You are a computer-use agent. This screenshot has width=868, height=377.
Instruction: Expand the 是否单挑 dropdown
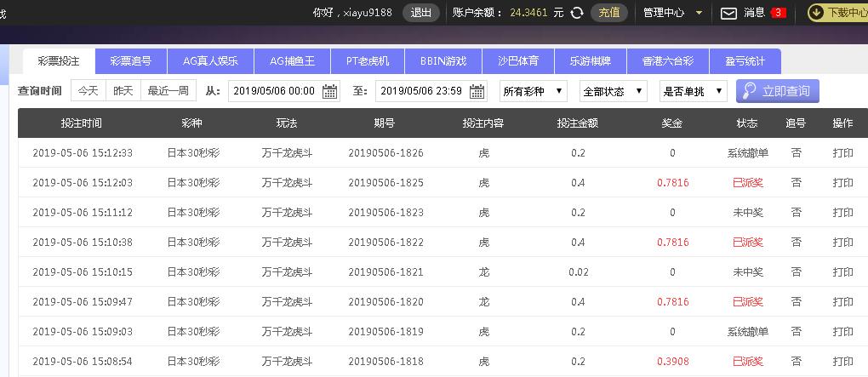tap(693, 91)
